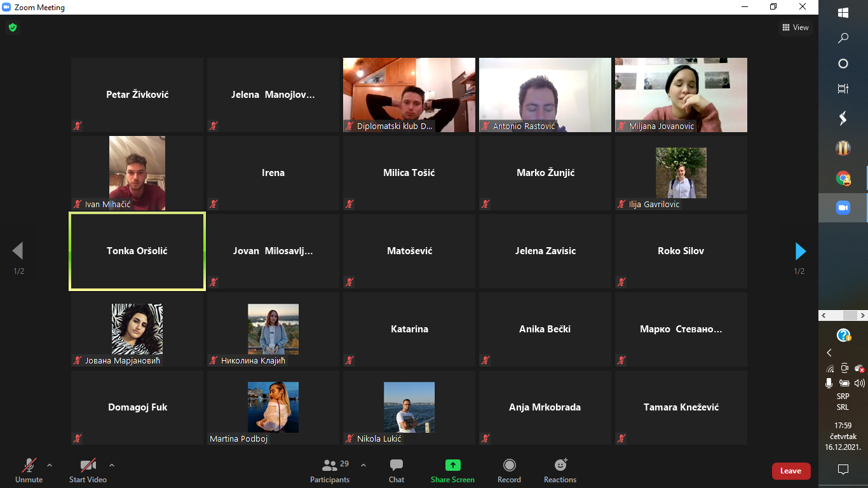868x488 pixels.
Task: Click the Diplomatski klub video tile
Action: pos(409,95)
